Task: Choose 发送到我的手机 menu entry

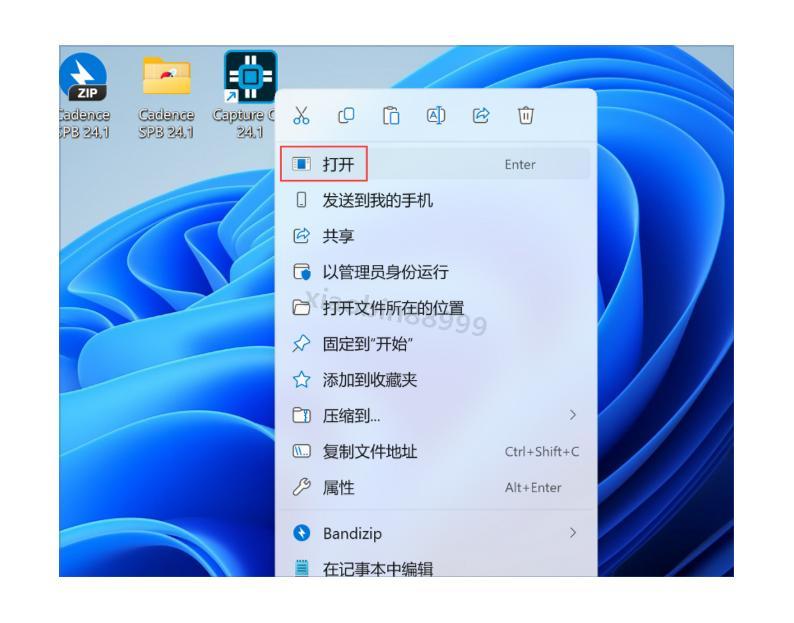Action: pyautogui.click(x=435, y=200)
